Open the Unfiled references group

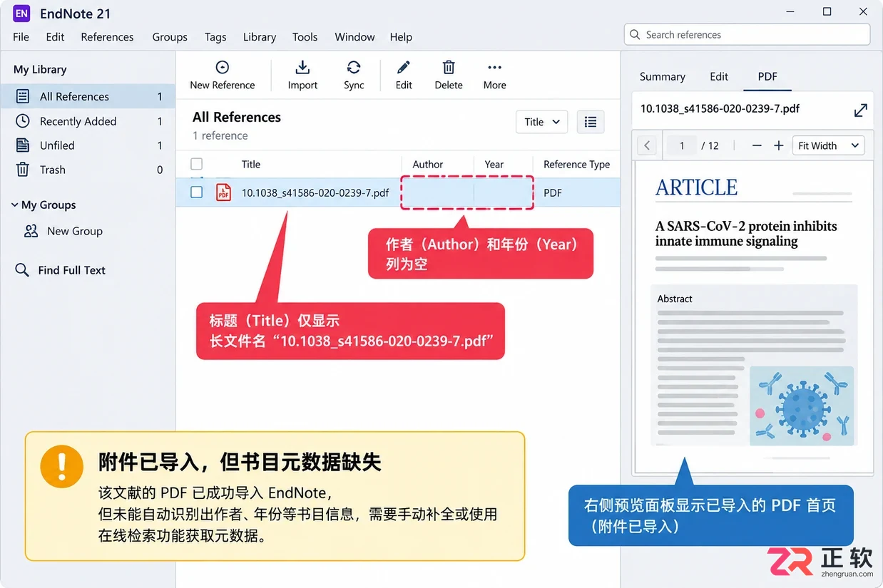point(88,145)
